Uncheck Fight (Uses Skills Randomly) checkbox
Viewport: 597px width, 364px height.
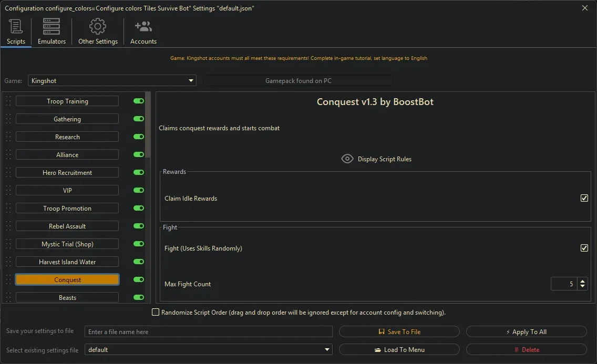[x=584, y=248]
